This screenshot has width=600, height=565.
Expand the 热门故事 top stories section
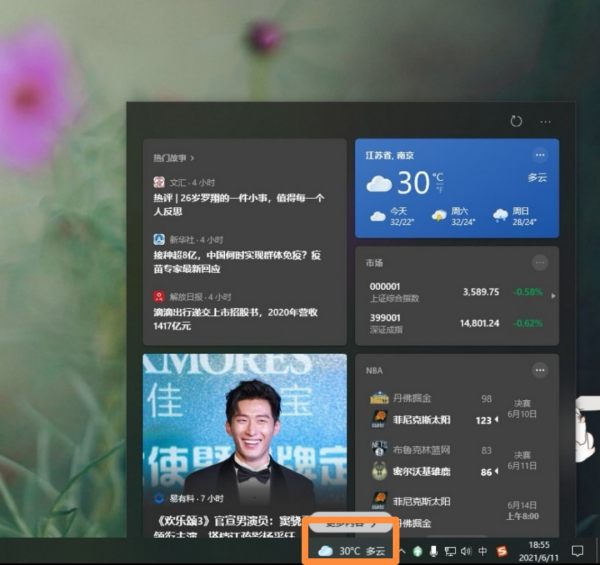[174, 158]
